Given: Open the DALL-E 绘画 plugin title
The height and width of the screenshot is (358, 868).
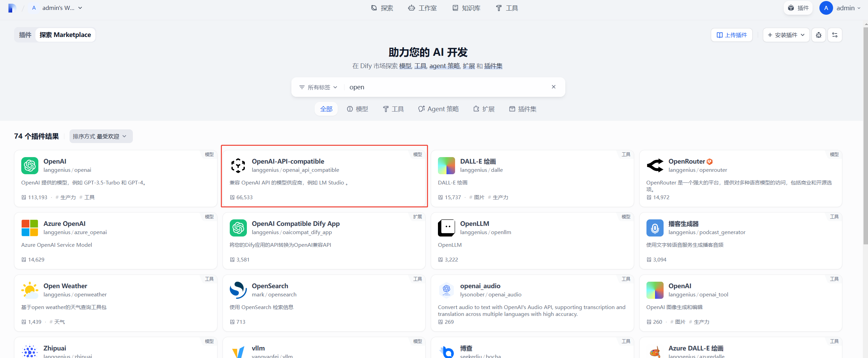Looking at the screenshot, I should click(x=478, y=161).
